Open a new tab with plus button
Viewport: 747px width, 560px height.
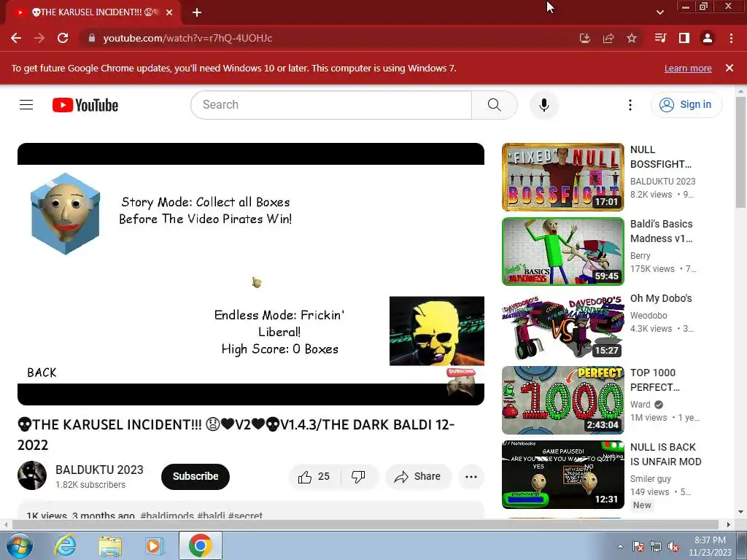[197, 12]
